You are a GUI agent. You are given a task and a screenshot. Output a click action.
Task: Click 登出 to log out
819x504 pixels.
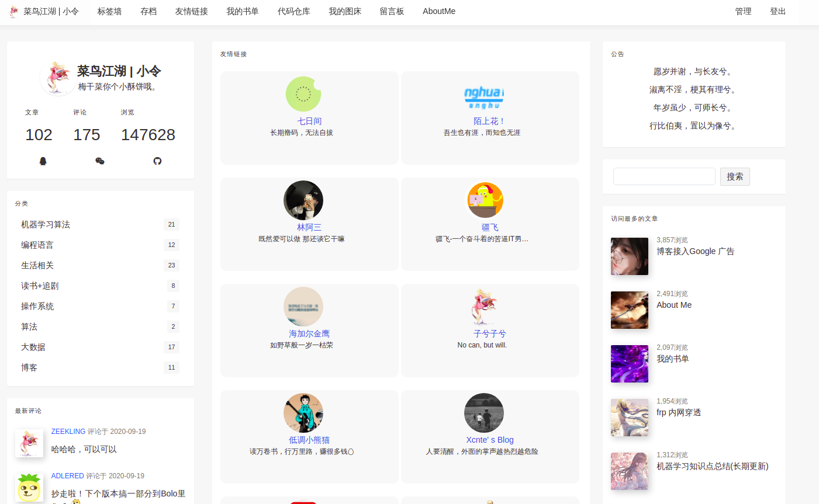click(x=777, y=11)
